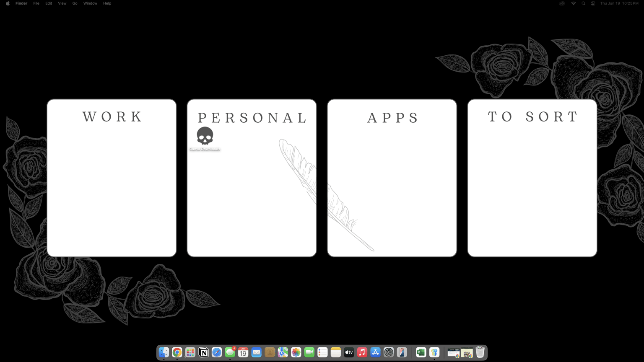Open Launchpad in the Dock

pyautogui.click(x=190, y=352)
